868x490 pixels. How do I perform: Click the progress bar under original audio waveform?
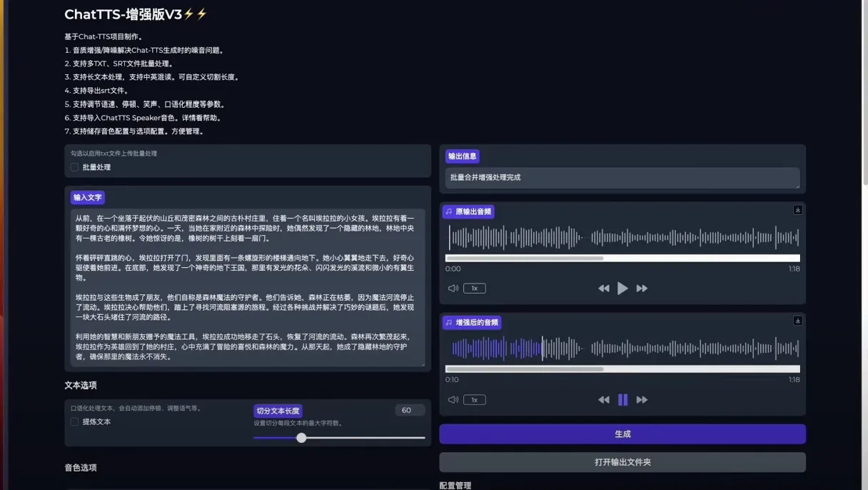tap(622, 259)
